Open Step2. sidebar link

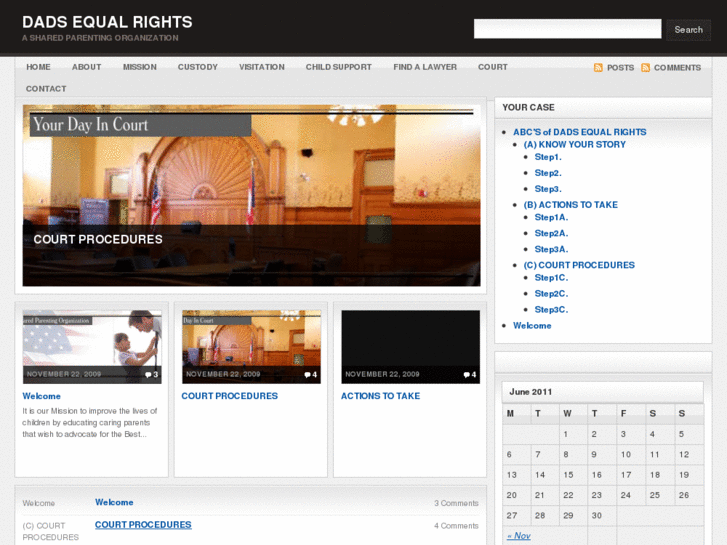pos(548,173)
